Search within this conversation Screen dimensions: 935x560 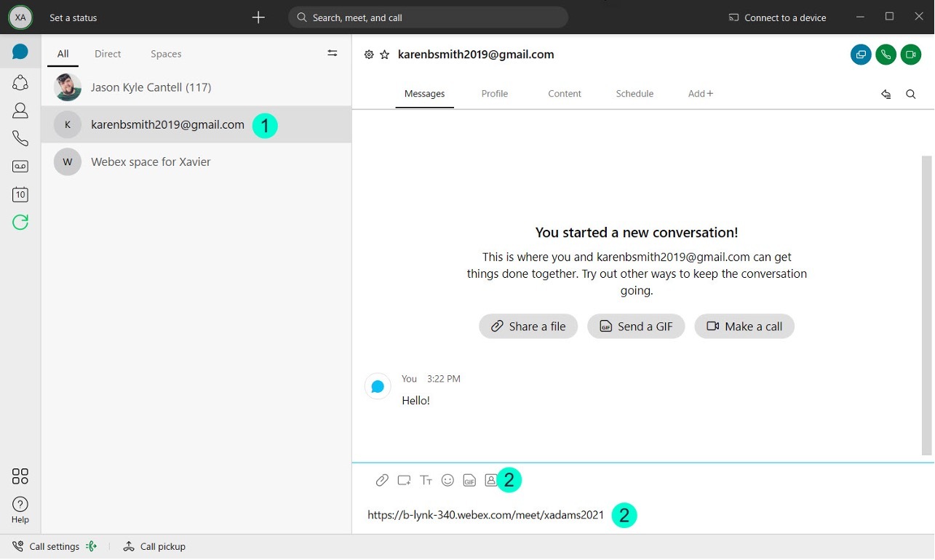pos(911,94)
